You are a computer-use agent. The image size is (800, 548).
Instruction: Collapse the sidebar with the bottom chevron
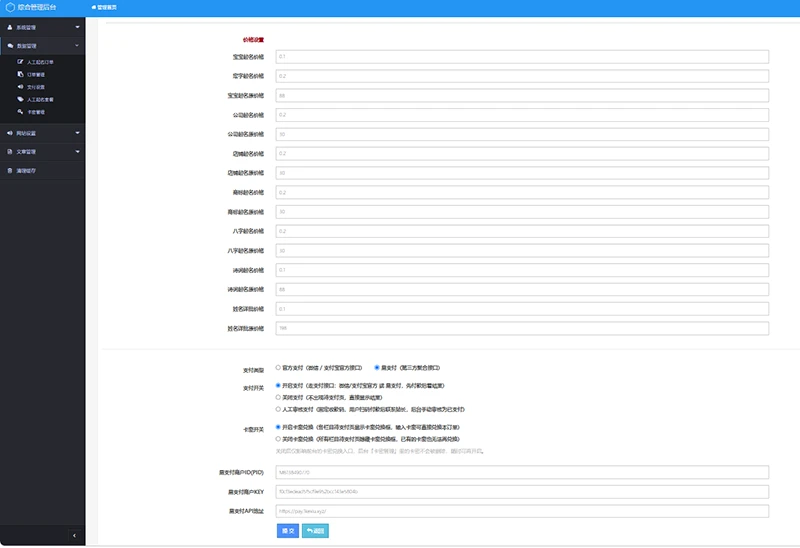74,535
